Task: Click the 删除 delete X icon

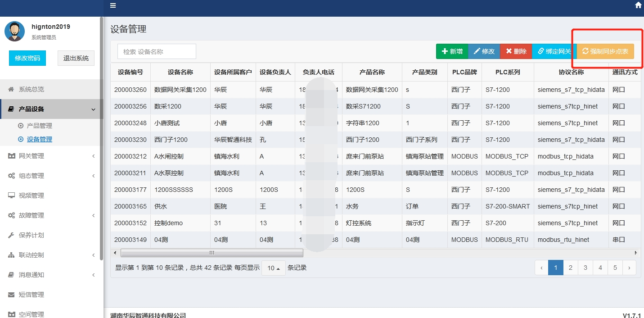Action: pos(508,51)
